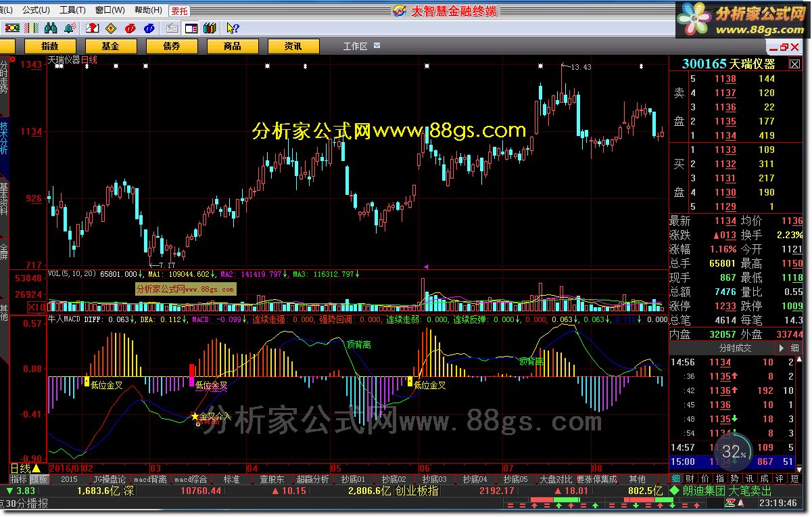Click the X10 volume scale marker
Viewport: 812px width, 517px height.
(x=37, y=307)
